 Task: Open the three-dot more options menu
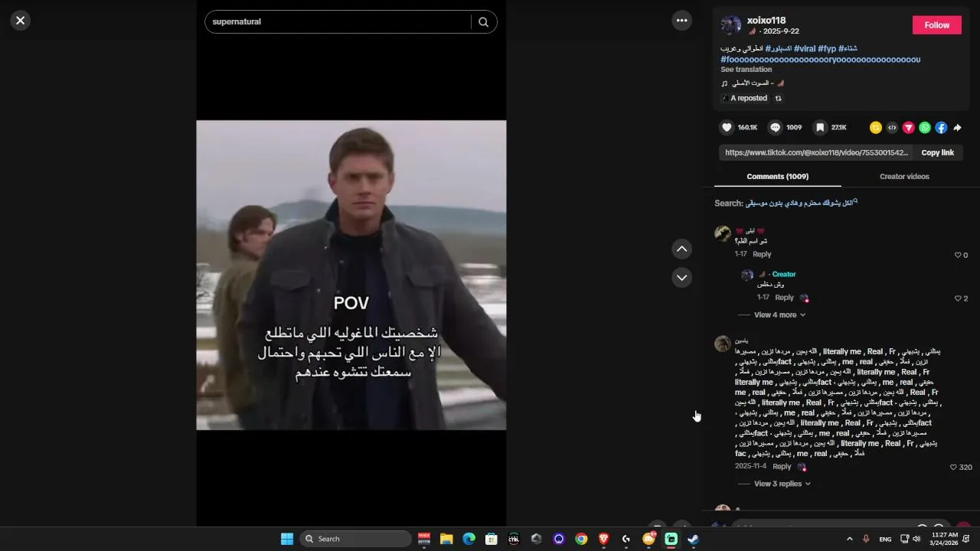pyautogui.click(x=681, y=21)
